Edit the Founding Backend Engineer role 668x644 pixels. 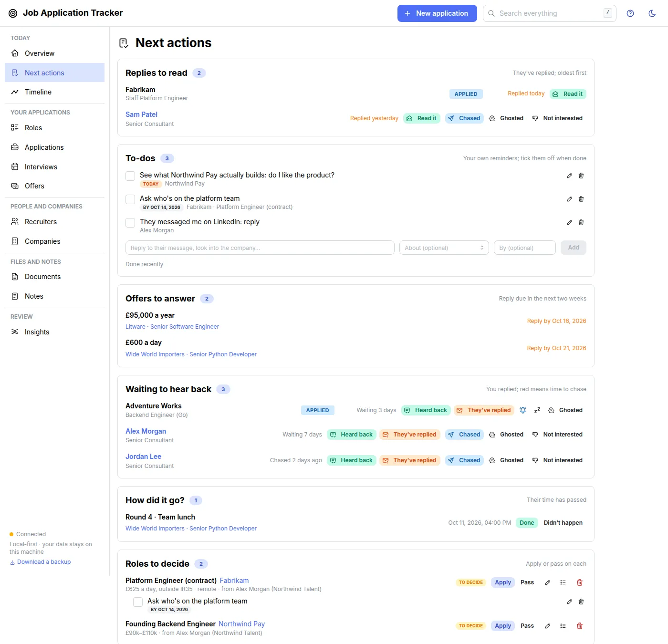point(548,626)
